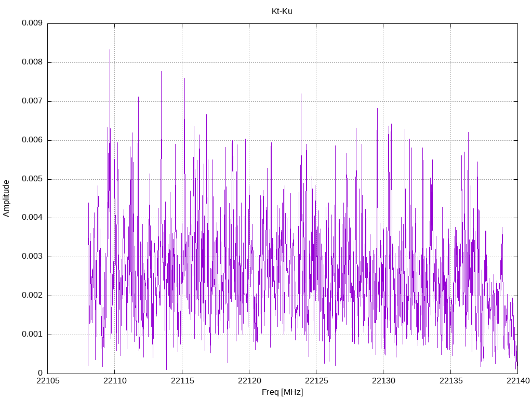Image resolution: width=532 pixels, height=399 pixels.
Task: Click the 22140 x-axis tick label
Action: point(518,381)
